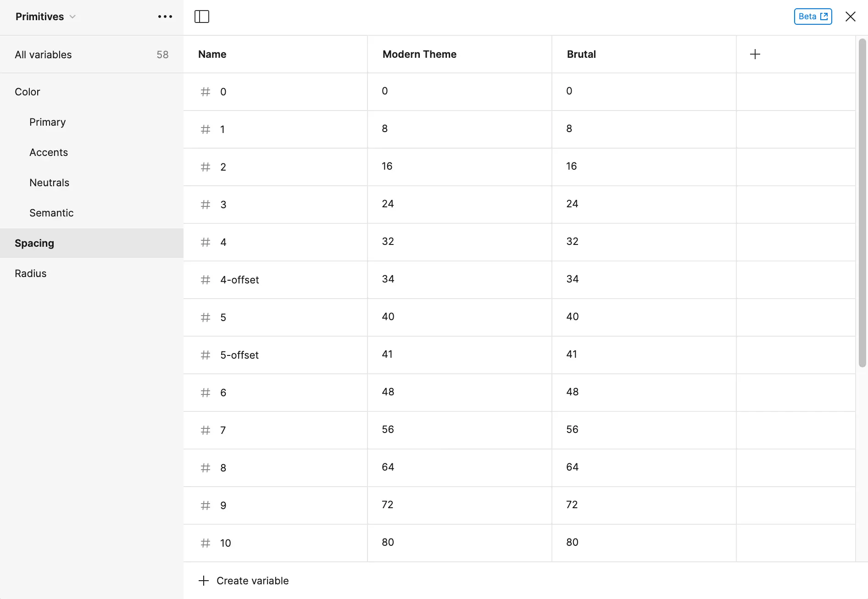Click the Modern Theme column header

pyautogui.click(x=419, y=54)
